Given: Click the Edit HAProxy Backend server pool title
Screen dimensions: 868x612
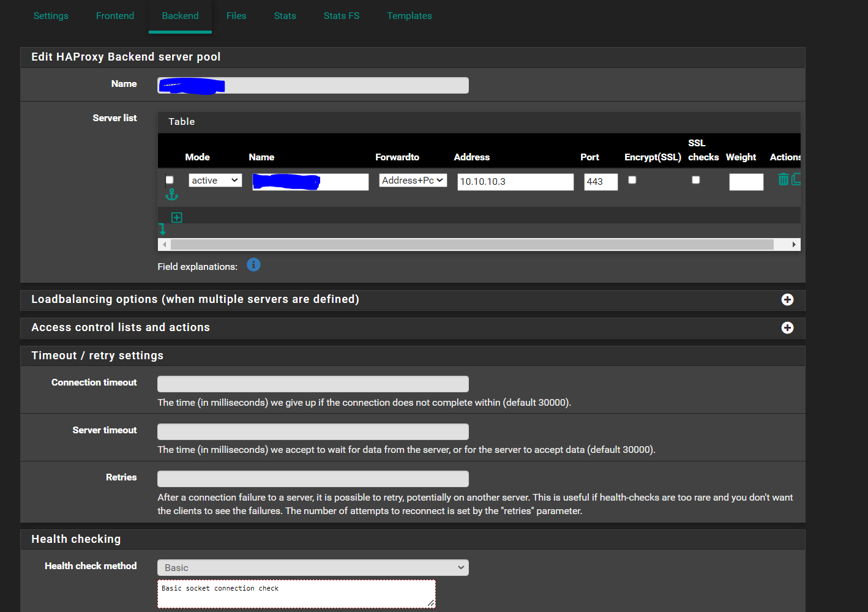Looking at the screenshot, I should [x=125, y=57].
